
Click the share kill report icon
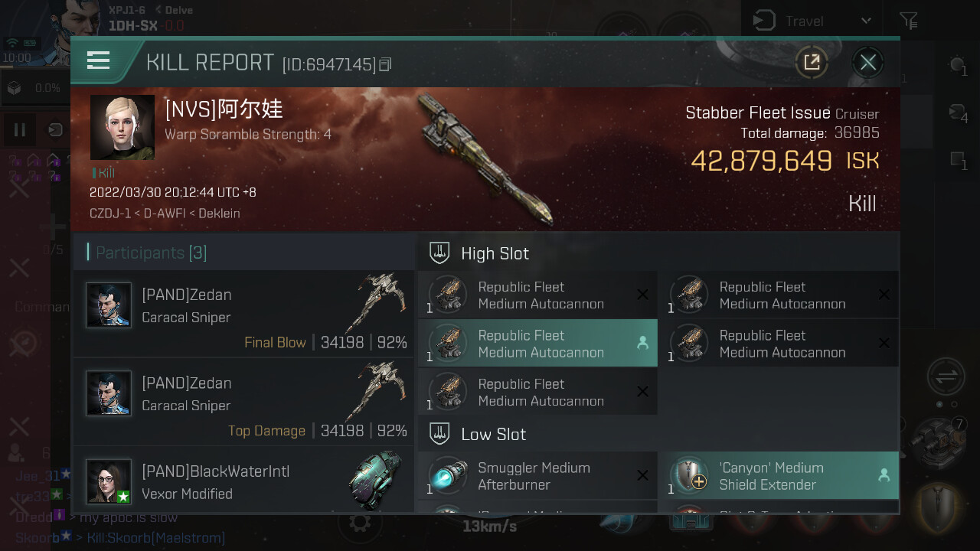coord(812,62)
